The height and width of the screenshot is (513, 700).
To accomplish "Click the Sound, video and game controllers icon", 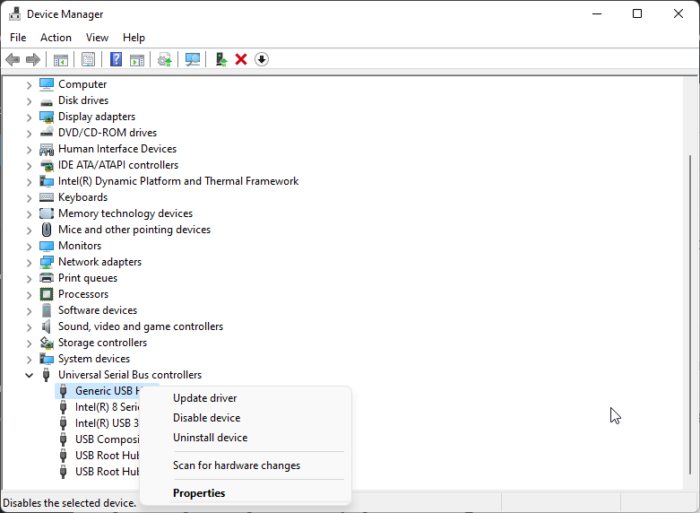I will click(46, 326).
